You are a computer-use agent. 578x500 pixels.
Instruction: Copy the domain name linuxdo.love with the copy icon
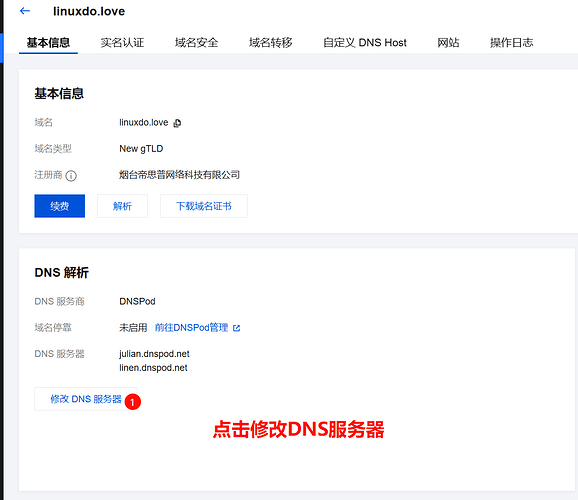tap(177, 123)
